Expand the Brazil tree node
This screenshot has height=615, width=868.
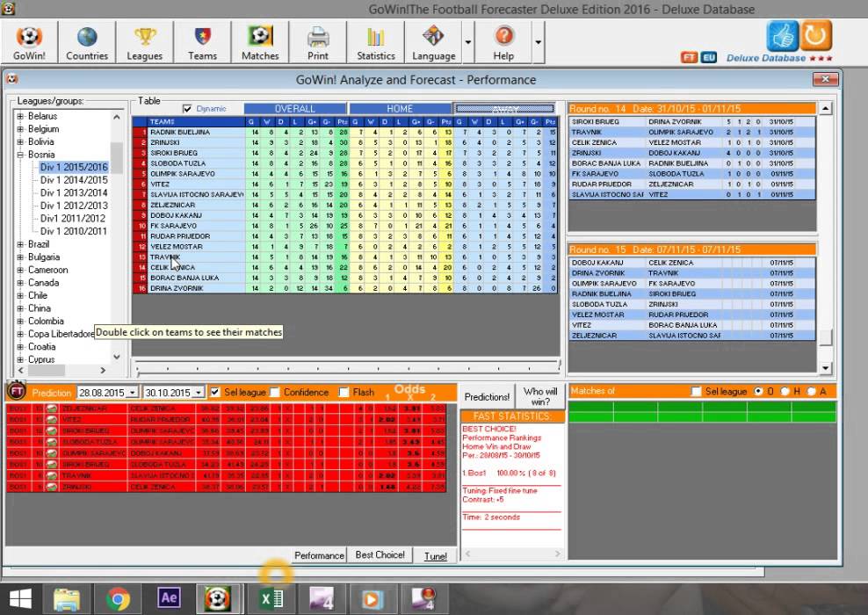[20, 244]
